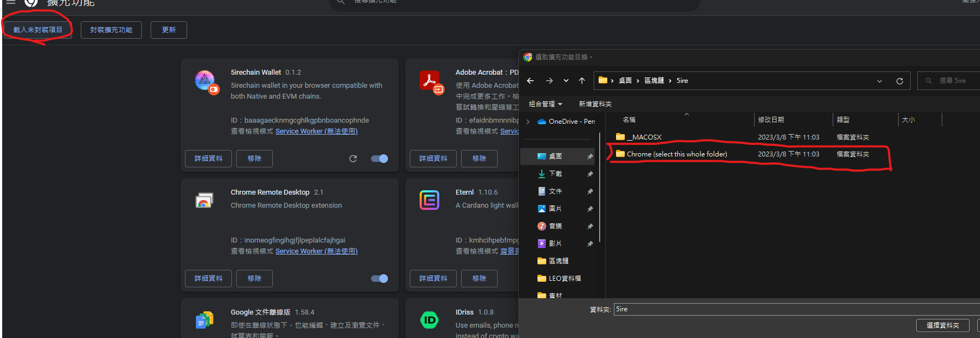
Task: Click the 下載 download icon in sidebar
Action: (542, 174)
